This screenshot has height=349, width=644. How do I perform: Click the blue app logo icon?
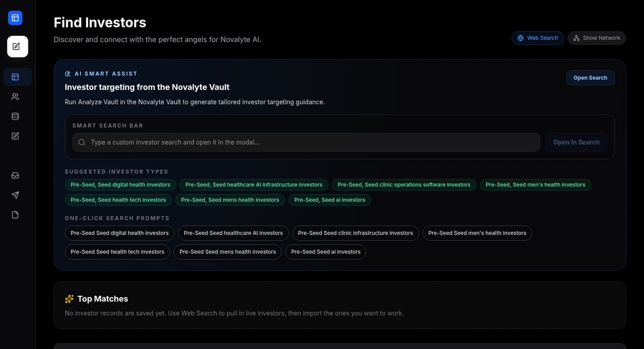(x=15, y=18)
